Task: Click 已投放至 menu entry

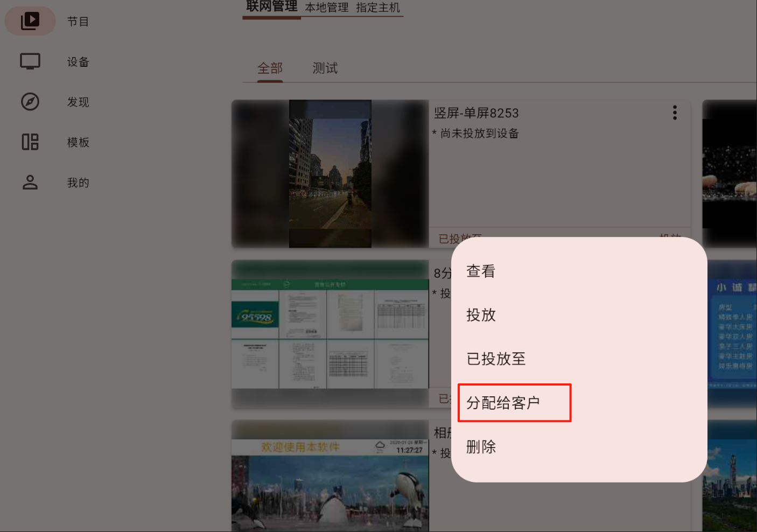Action: click(x=496, y=359)
